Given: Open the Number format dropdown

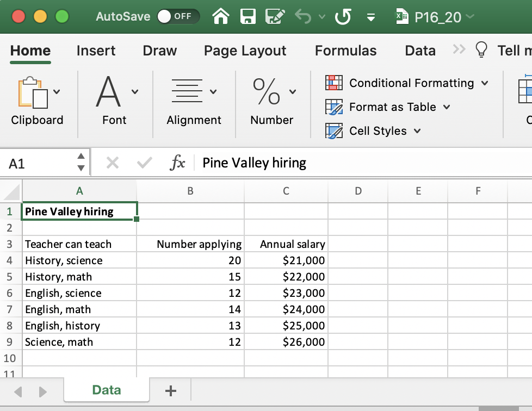Looking at the screenshot, I should coord(290,90).
